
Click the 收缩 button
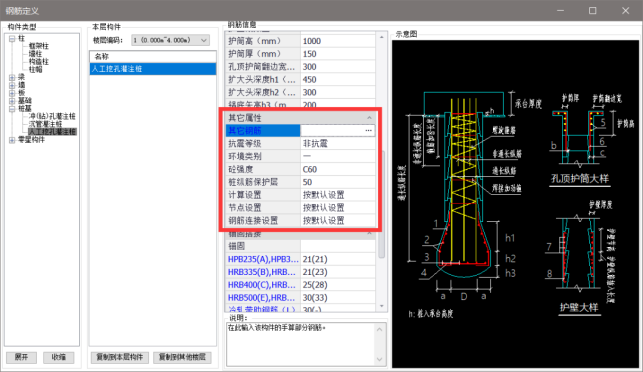(59, 357)
